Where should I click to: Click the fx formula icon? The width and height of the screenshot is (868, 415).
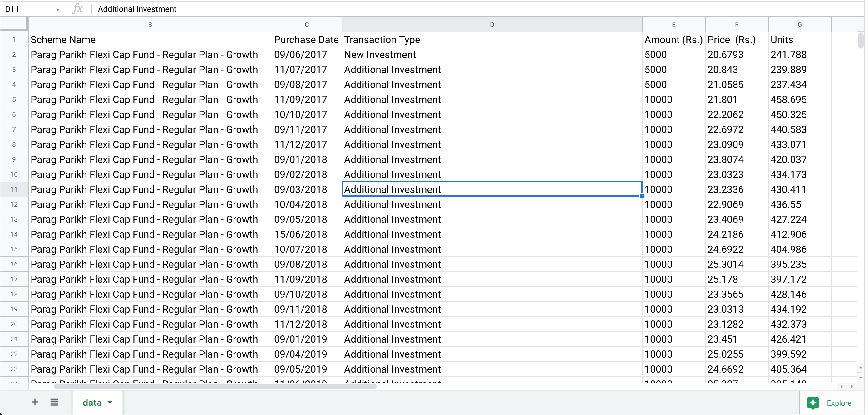point(77,9)
